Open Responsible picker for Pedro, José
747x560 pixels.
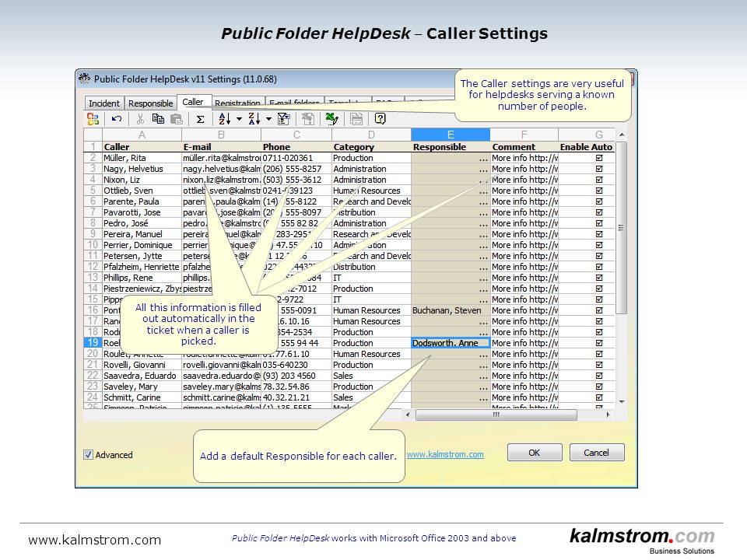pyautogui.click(x=483, y=224)
